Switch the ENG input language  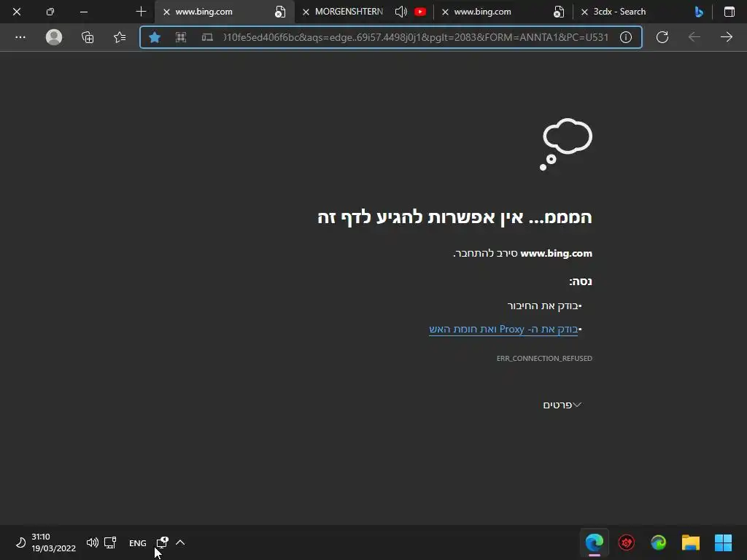coord(138,542)
